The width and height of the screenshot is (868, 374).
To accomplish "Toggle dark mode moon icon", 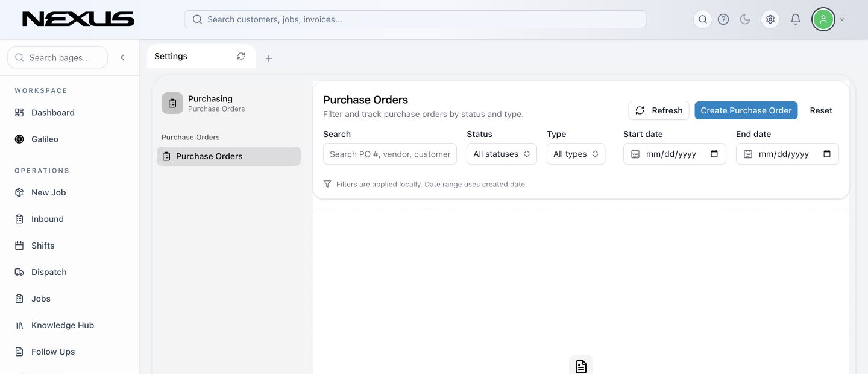I will [745, 19].
